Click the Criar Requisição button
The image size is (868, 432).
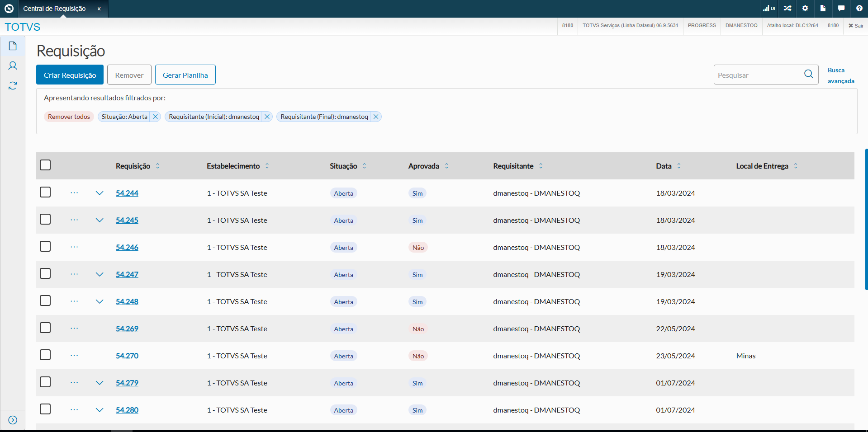(70, 75)
